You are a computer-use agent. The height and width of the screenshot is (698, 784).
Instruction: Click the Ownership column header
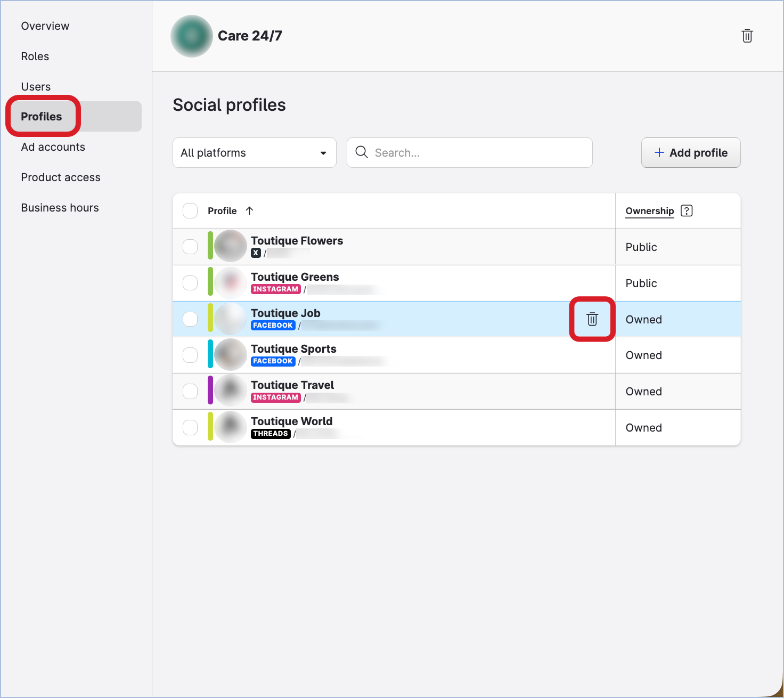649,211
